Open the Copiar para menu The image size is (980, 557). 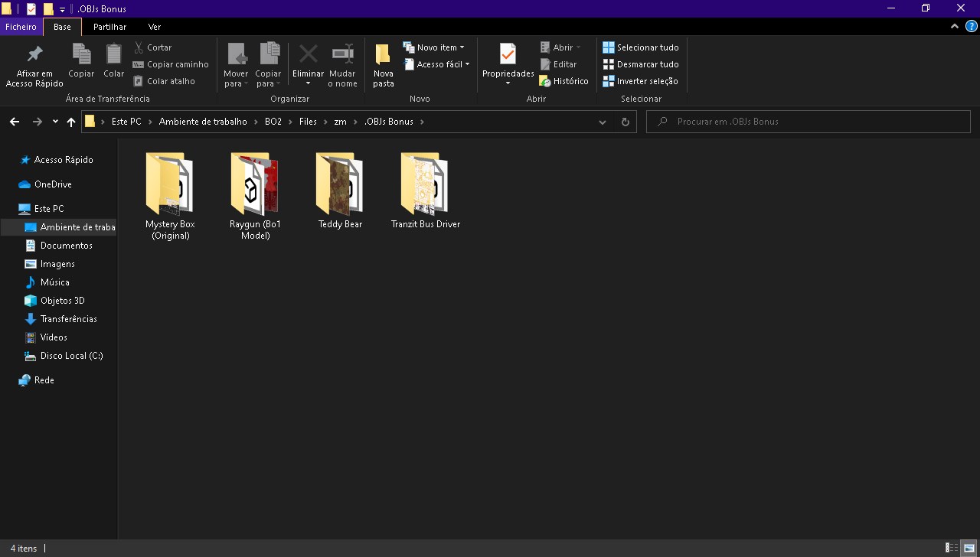coord(269,66)
